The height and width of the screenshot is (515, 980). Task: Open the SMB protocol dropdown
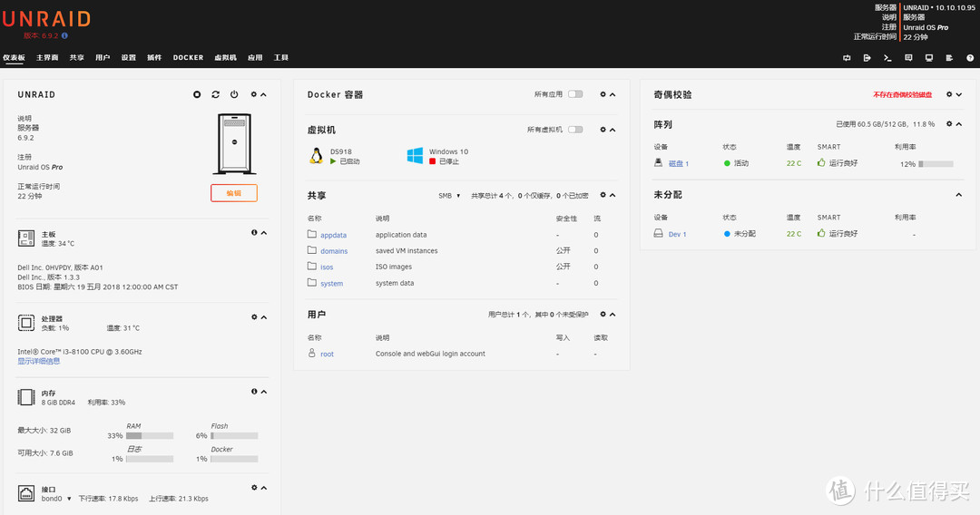point(449,195)
